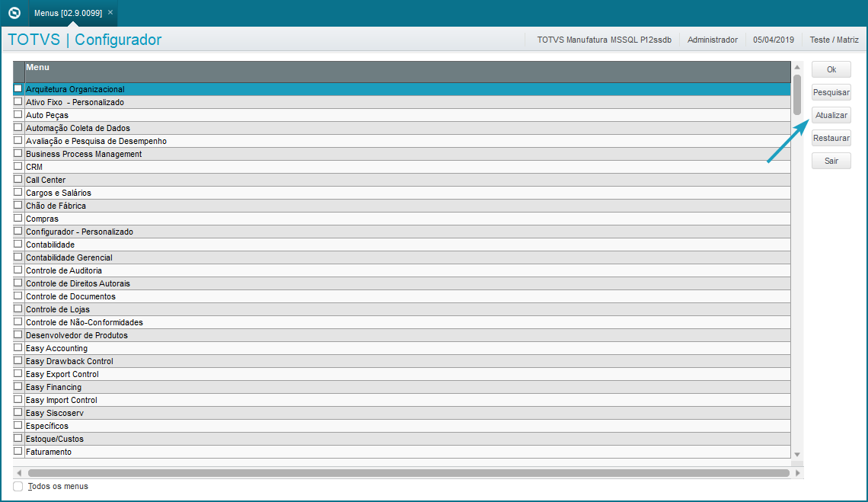Click the Ok button

point(831,69)
